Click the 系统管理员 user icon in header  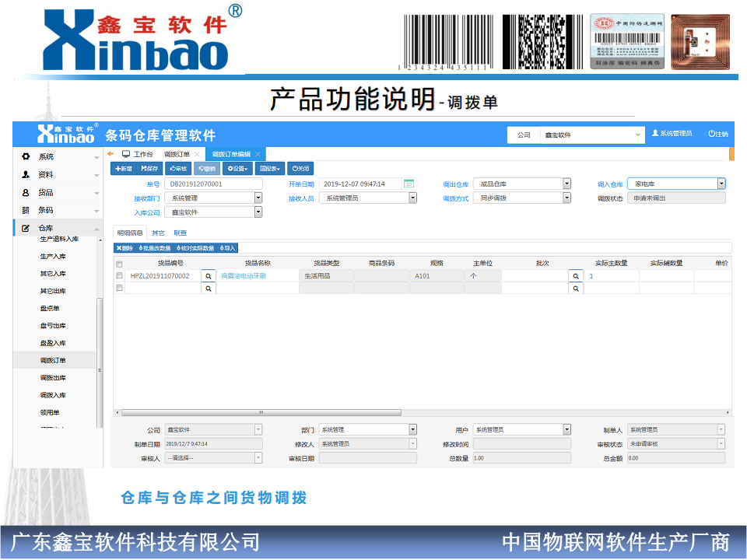click(655, 133)
